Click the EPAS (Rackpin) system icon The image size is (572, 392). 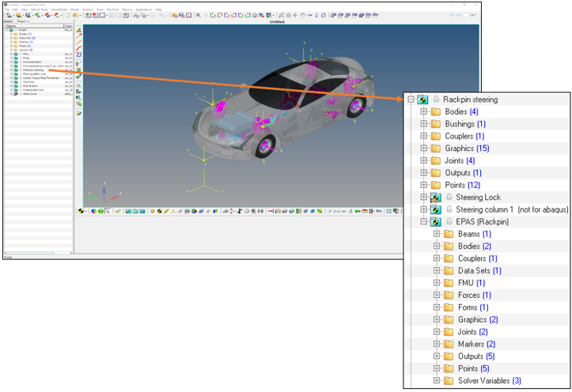(x=435, y=221)
